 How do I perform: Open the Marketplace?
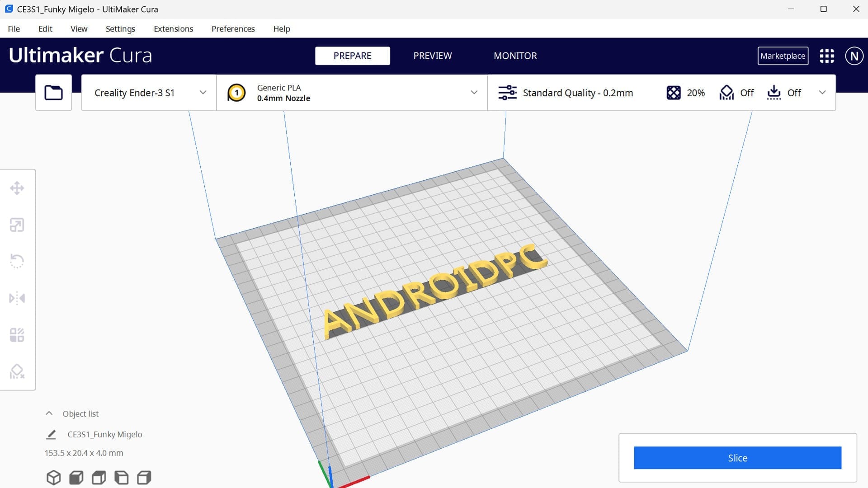[783, 56]
